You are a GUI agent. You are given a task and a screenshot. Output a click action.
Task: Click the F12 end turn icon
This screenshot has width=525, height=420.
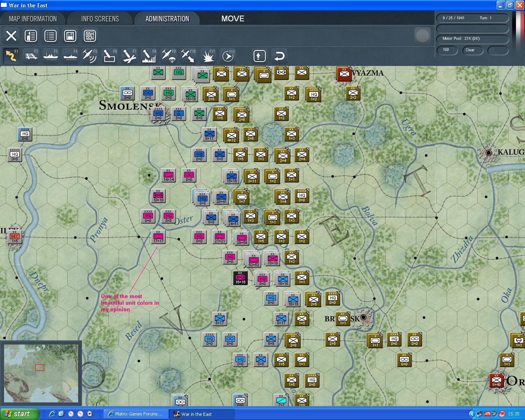228,56
